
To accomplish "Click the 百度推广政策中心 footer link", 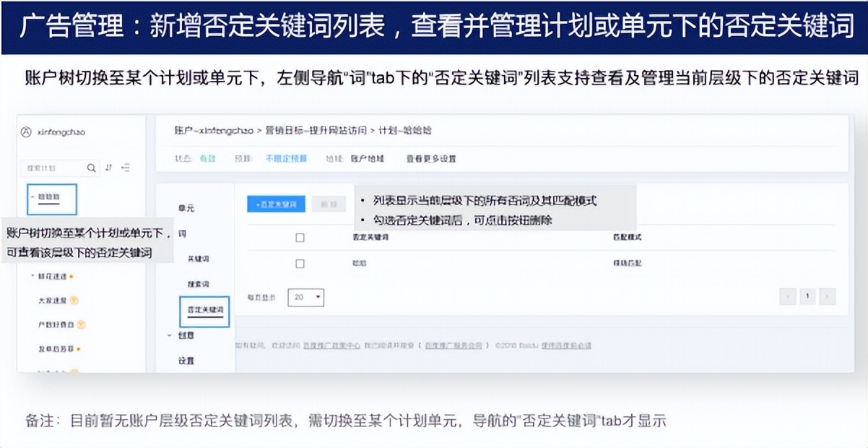I will [331, 345].
